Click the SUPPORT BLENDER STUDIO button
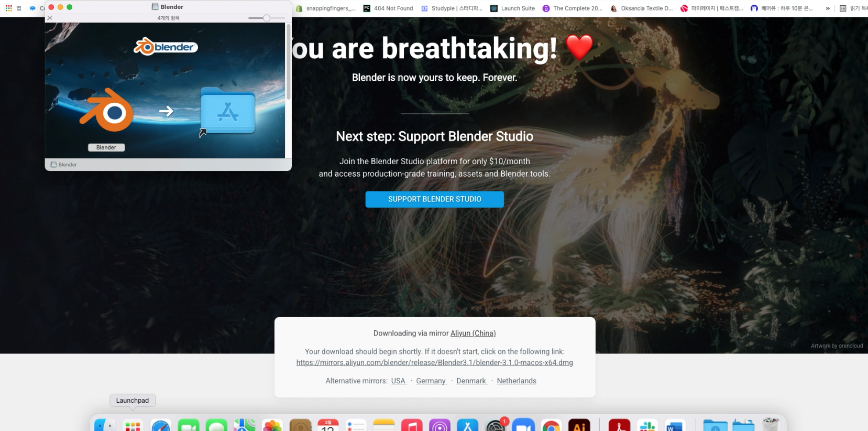This screenshot has width=868, height=431. [435, 199]
